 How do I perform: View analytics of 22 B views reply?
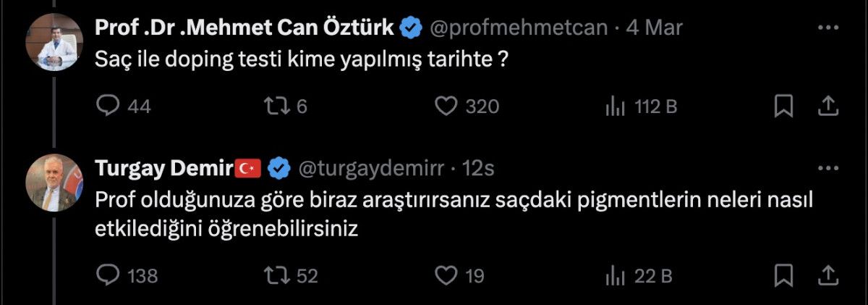pos(615,276)
